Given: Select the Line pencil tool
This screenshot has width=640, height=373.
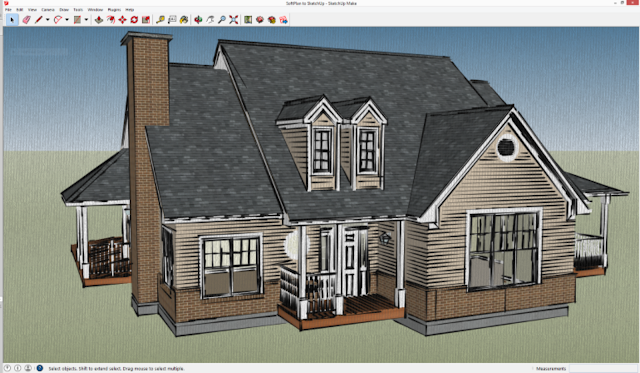Looking at the screenshot, I should (39, 20).
